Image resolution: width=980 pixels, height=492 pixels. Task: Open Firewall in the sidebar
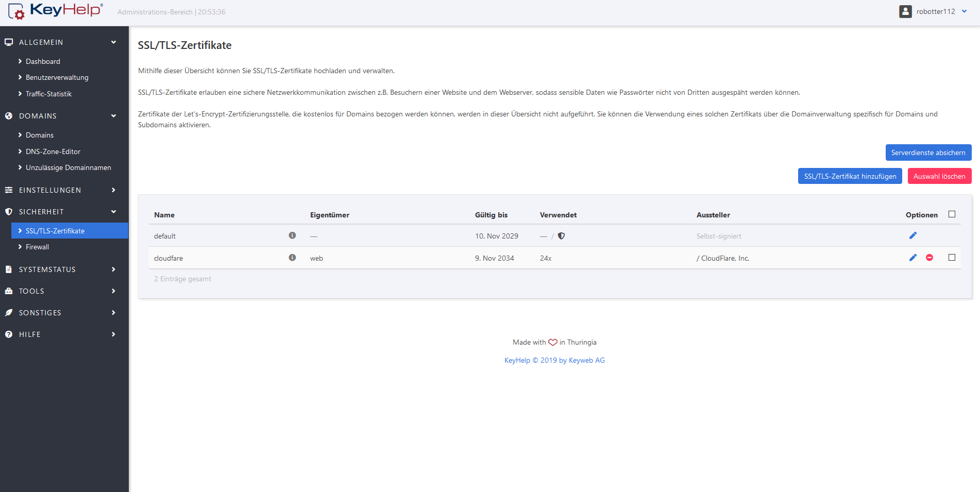point(37,247)
